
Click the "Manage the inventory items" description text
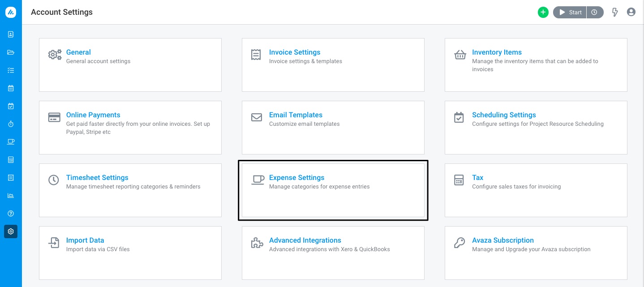point(535,65)
